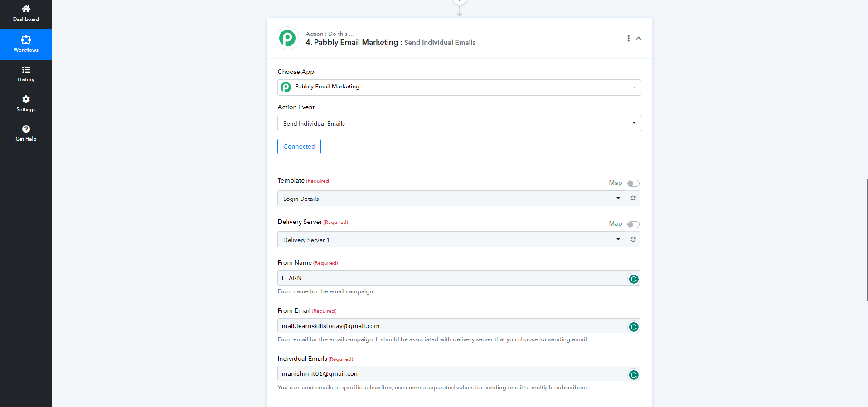The image size is (868, 407).
Task: Toggle the Map switch for Delivery Server
Action: click(x=633, y=224)
